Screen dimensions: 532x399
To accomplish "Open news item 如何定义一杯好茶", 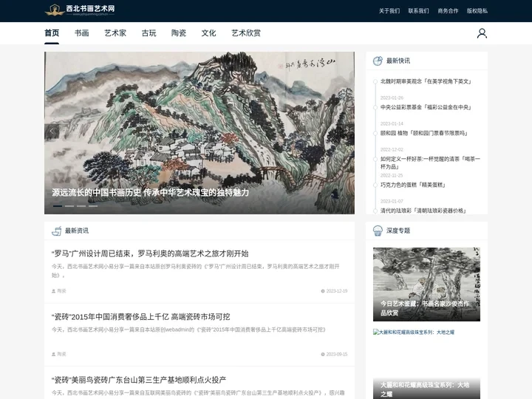I will [430, 163].
